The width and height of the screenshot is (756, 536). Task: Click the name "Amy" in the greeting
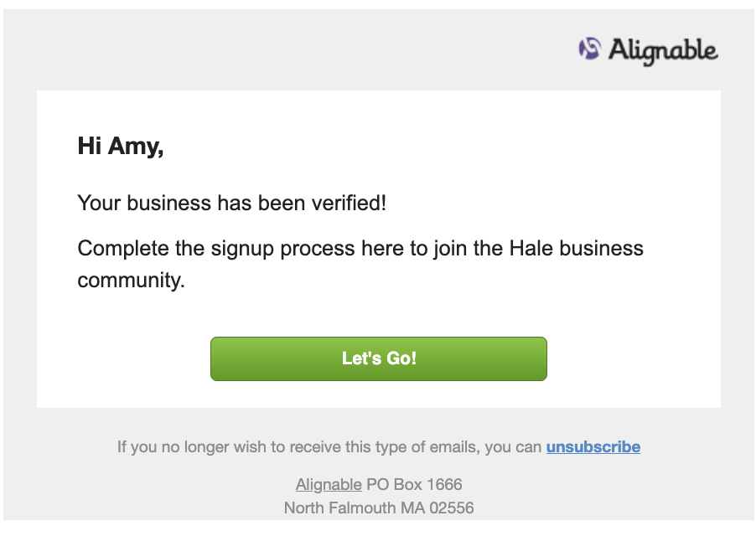click(x=133, y=147)
